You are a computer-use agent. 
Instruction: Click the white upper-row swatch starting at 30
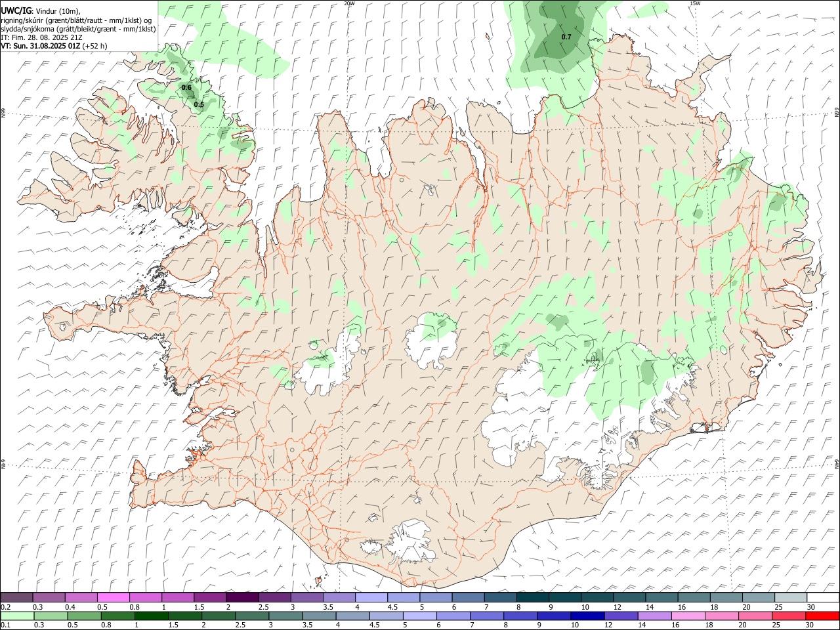coord(823,598)
